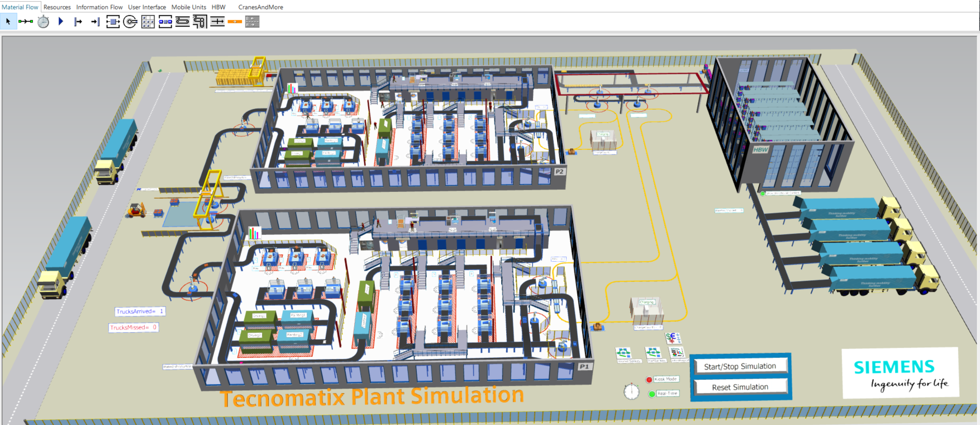Insert a Track object
Screen dimensions: 980x425
pos(217,22)
